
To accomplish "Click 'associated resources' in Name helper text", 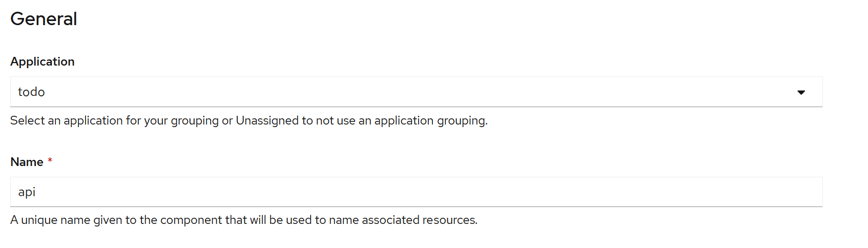I will click(419, 220).
